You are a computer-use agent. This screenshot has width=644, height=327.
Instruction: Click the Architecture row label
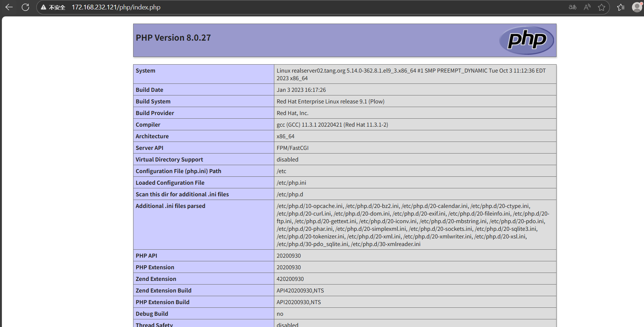pos(152,136)
